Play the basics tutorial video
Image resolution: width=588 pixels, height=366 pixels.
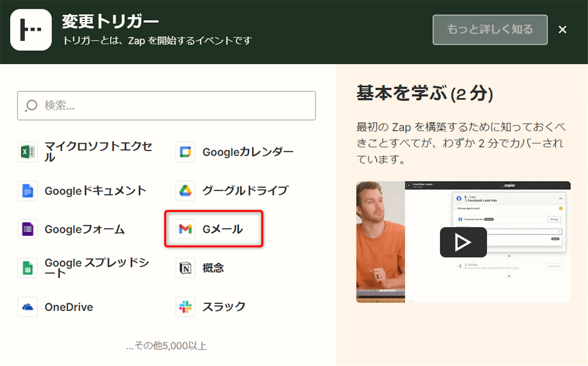[463, 242]
